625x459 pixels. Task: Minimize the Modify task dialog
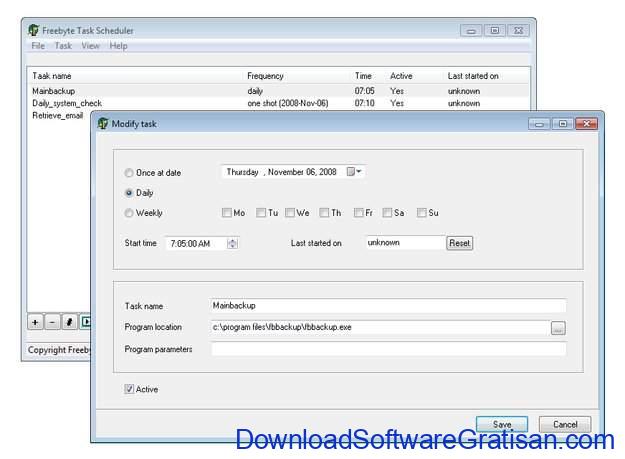(539, 124)
